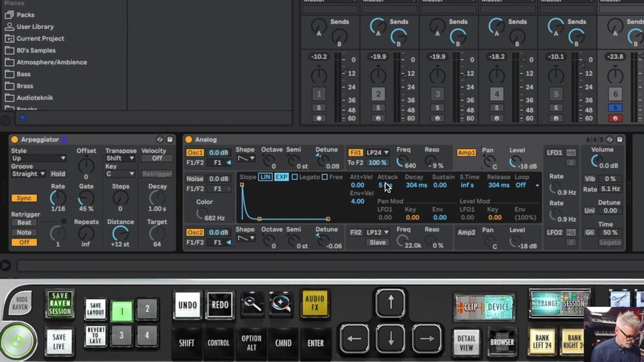Image resolution: width=644 pixels, height=362 pixels.
Task: Toggle the Arrange/Session view button
Action: pyautogui.click(x=559, y=304)
